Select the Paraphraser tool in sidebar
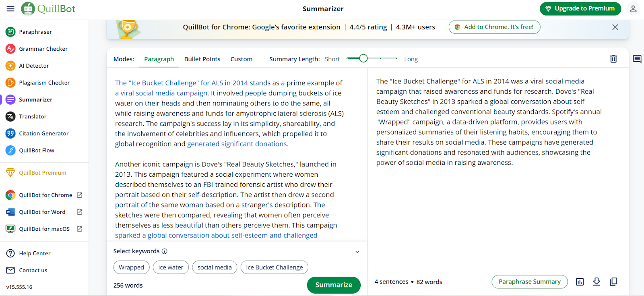 click(37, 31)
